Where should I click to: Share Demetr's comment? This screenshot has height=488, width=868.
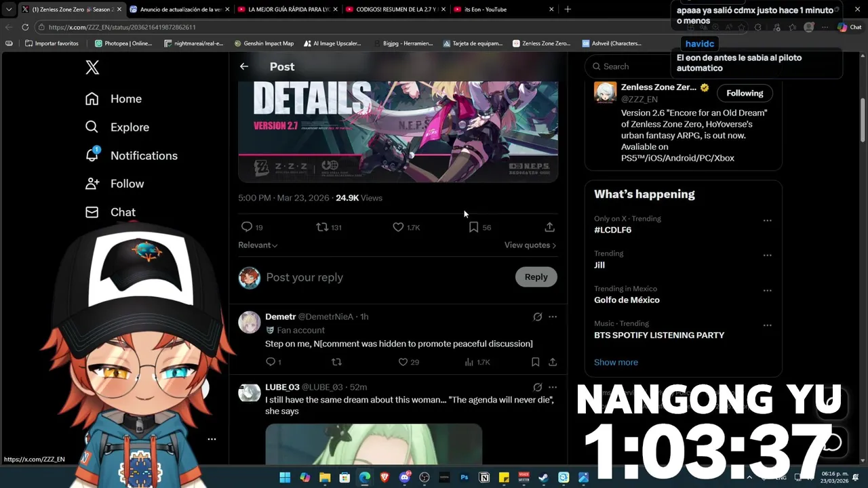tap(553, 363)
